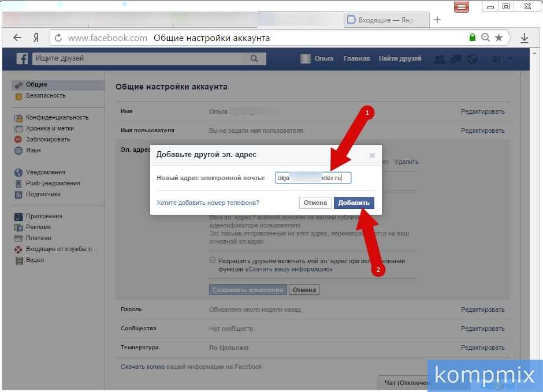Follow the add phone number link
Image resolution: width=543 pixels, height=392 pixels.
207,203
